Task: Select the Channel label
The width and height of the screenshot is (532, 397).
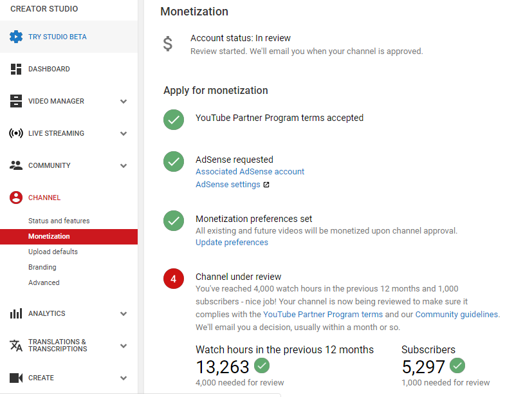Action: tap(44, 198)
